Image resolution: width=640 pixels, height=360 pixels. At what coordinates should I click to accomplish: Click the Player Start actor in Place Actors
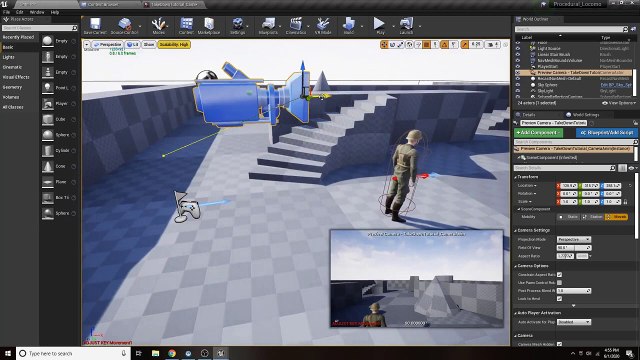tap(59, 104)
